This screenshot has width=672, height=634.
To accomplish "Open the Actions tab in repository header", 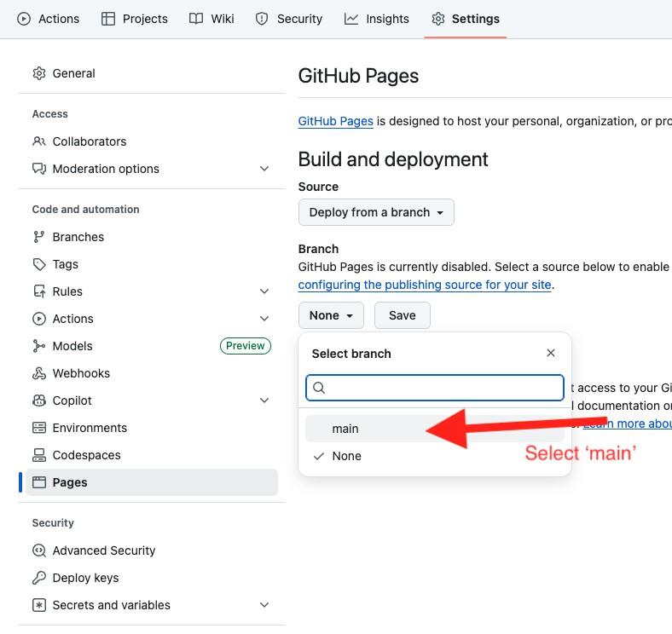I will click(x=48, y=19).
